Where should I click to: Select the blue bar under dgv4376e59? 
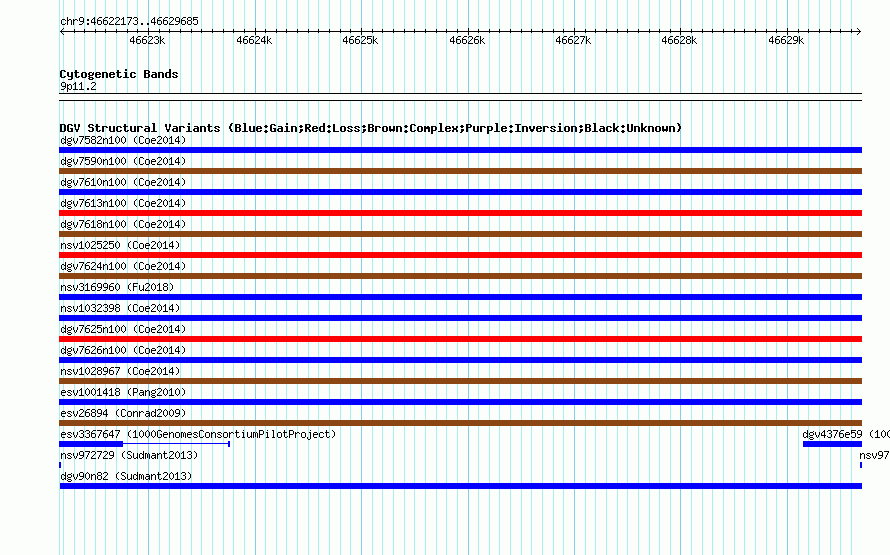coord(832,444)
